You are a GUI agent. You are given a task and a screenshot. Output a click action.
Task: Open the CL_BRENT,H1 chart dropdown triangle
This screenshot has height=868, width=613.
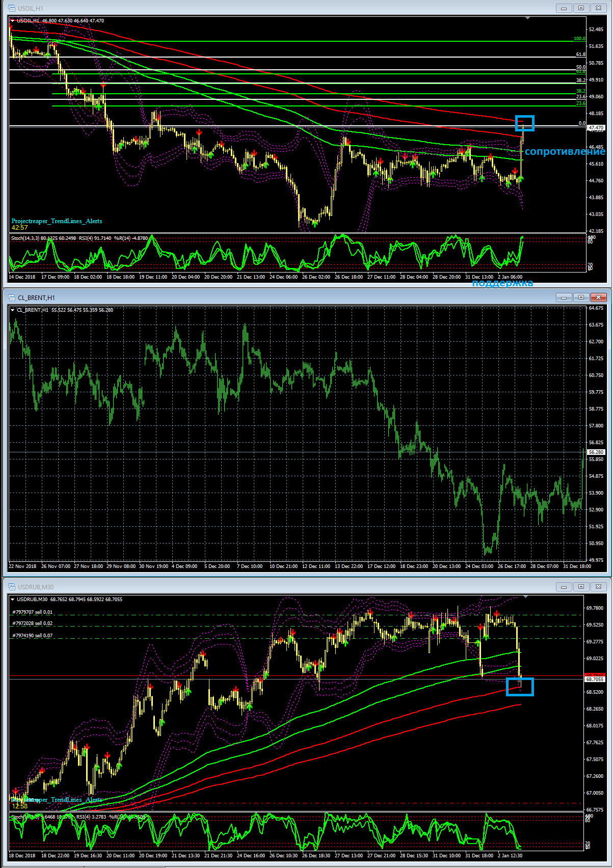click(x=12, y=310)
